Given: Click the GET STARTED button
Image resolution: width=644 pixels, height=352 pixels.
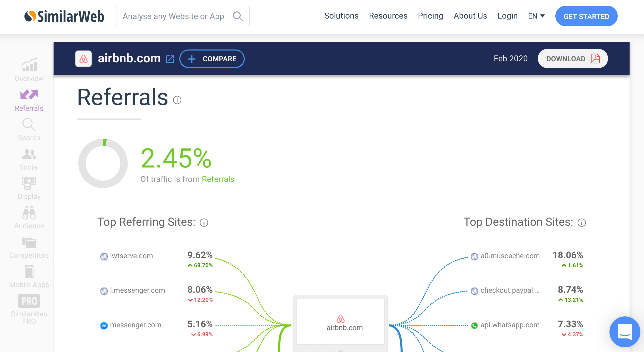Looking at the screenshot, I should 586,16.
